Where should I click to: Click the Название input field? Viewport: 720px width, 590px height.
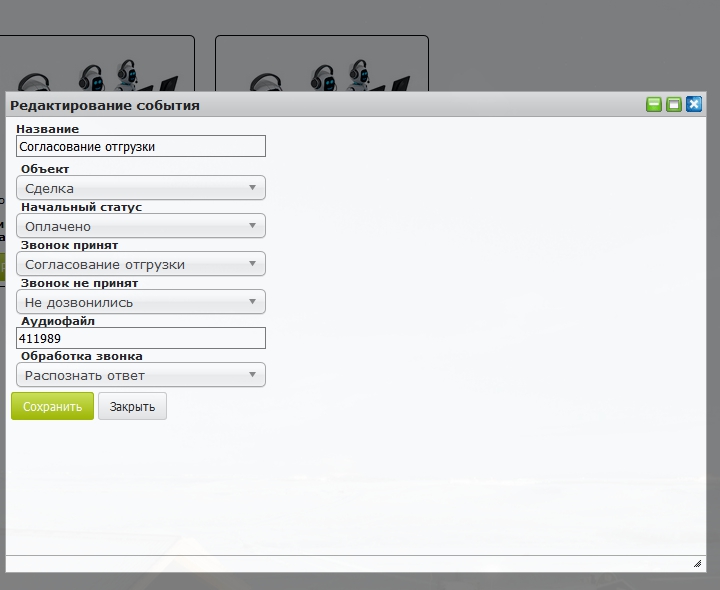(141, 146)
